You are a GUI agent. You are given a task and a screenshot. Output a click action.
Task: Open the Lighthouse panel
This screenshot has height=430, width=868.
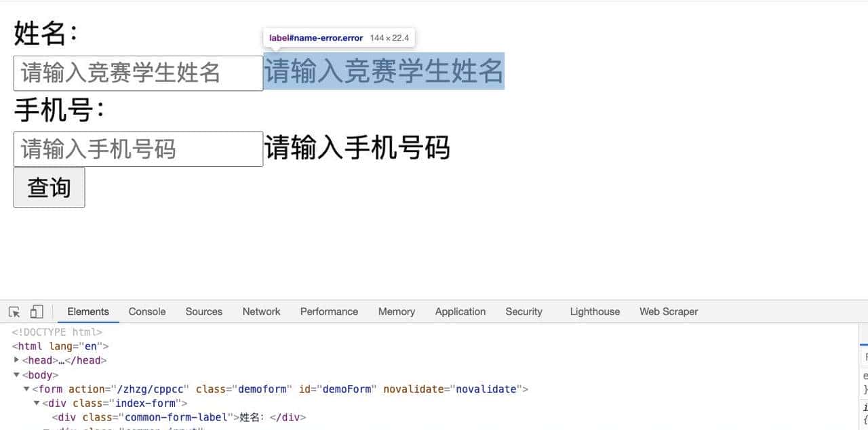pyautogui.click(x=594, y=311)
